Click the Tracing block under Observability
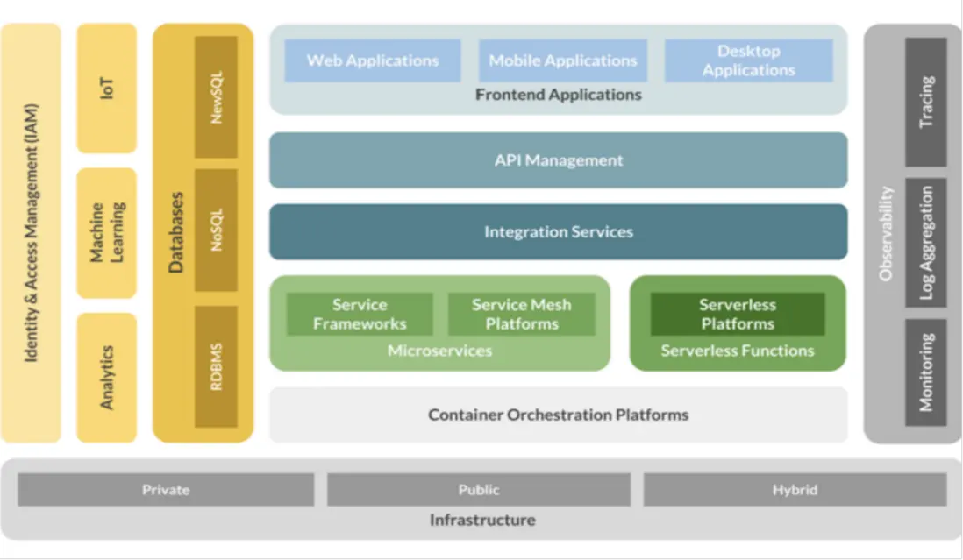 click(925, 102)
